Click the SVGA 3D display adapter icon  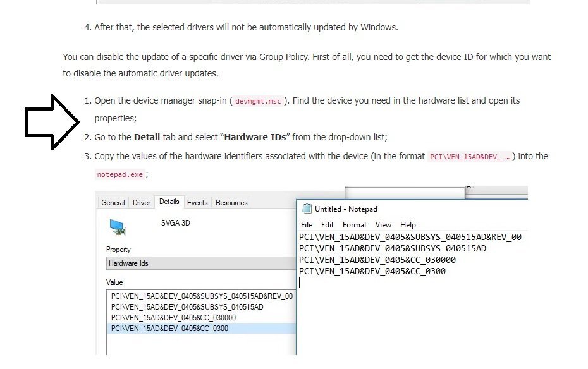pos(118,227)
